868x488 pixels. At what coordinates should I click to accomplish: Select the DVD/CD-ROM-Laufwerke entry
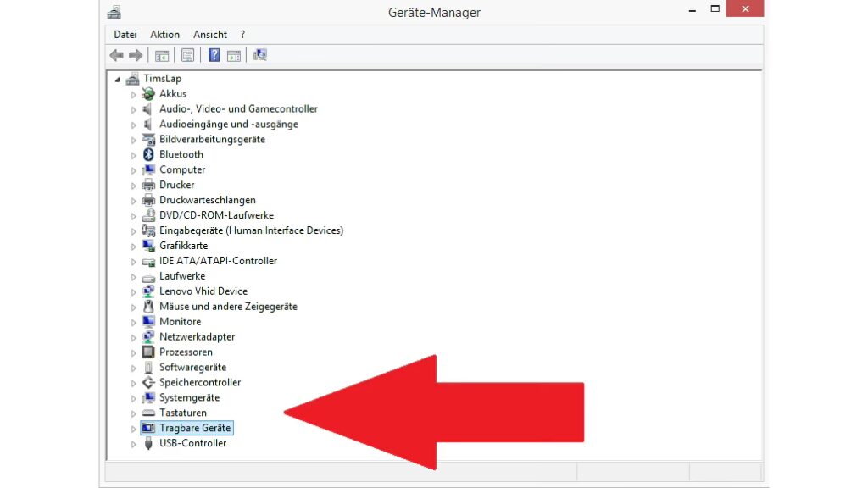click(x=216, y=215)
